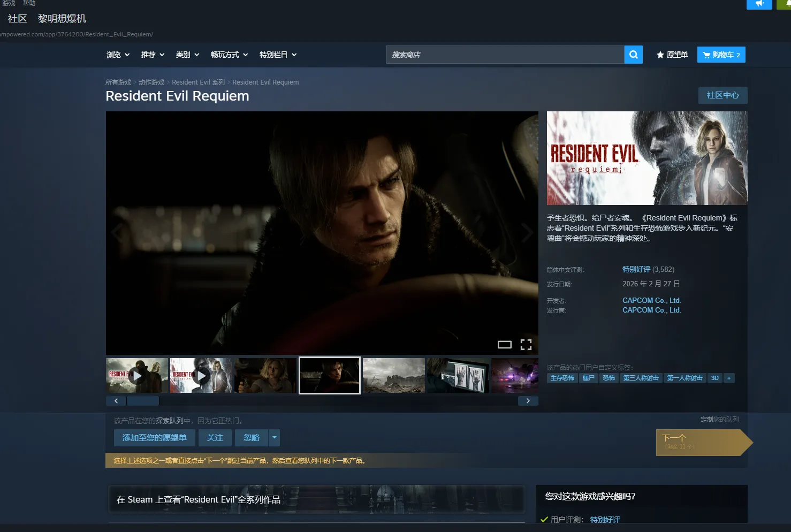
Task: Open the 社区 (Community) top menu
Action: point(17,19)
